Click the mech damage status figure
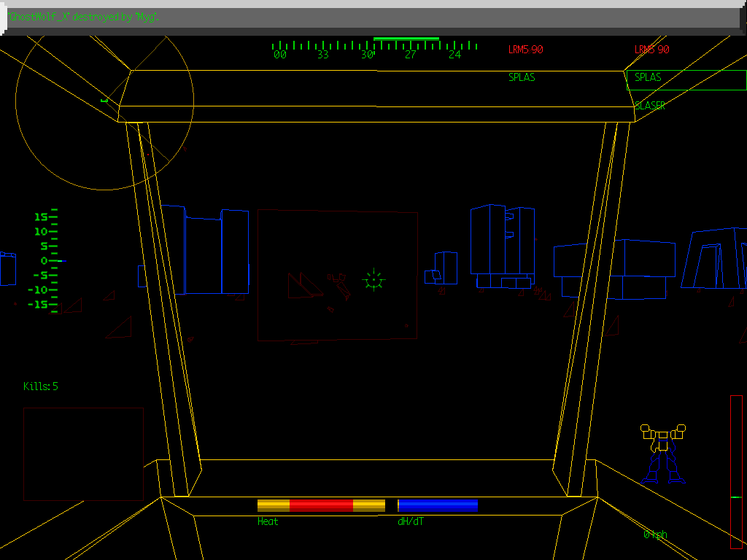The height and width of the screenshot is (560, 747). [x=662, y=454]
